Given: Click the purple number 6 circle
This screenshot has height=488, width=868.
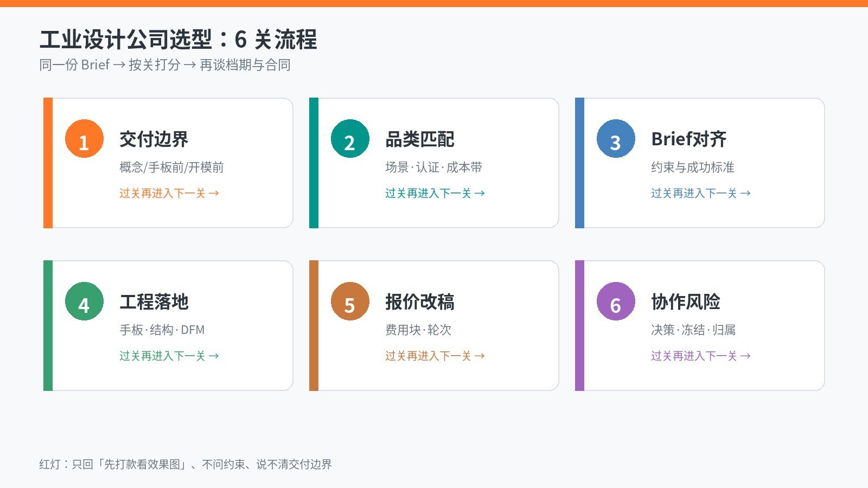Looking at the screenshot, I should 616,301.
